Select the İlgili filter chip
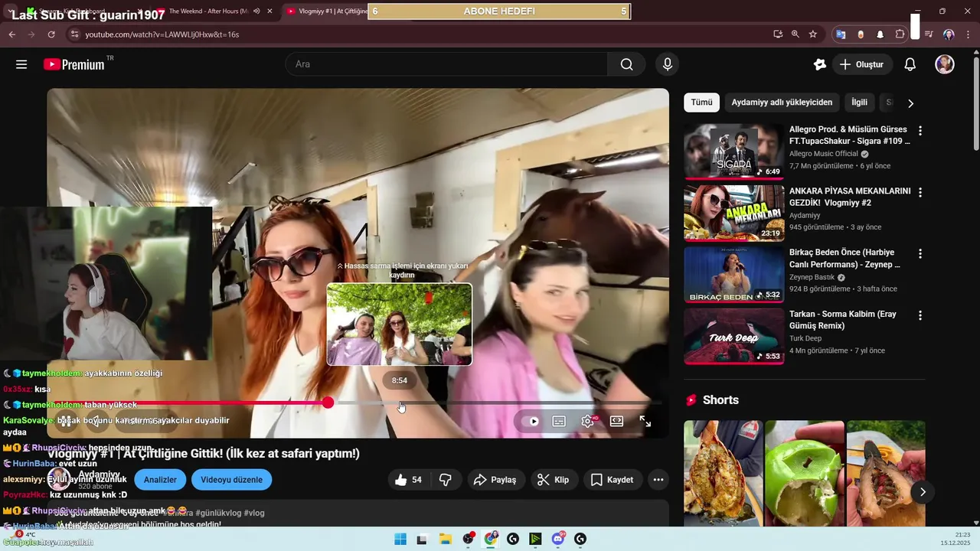 (859, 102)
